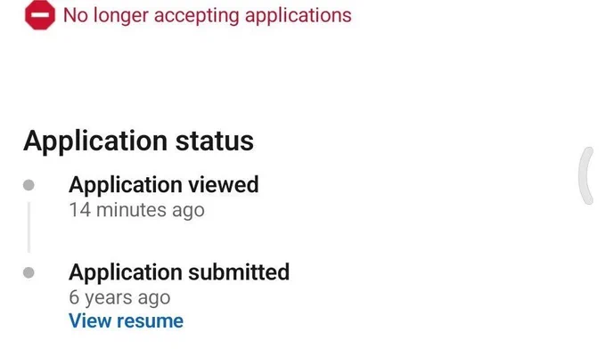Image resolution: width=606 pixels, height=364 pixels.
Task: Click the 6 years ago timestamp
Action: (119, 297)
